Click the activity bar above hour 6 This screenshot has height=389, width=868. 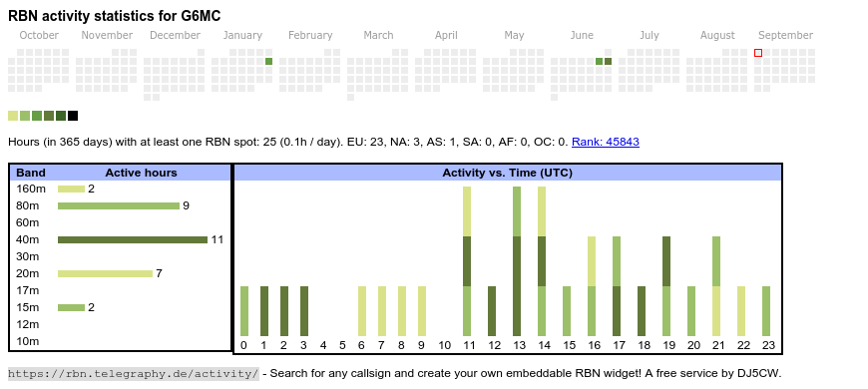362,311
